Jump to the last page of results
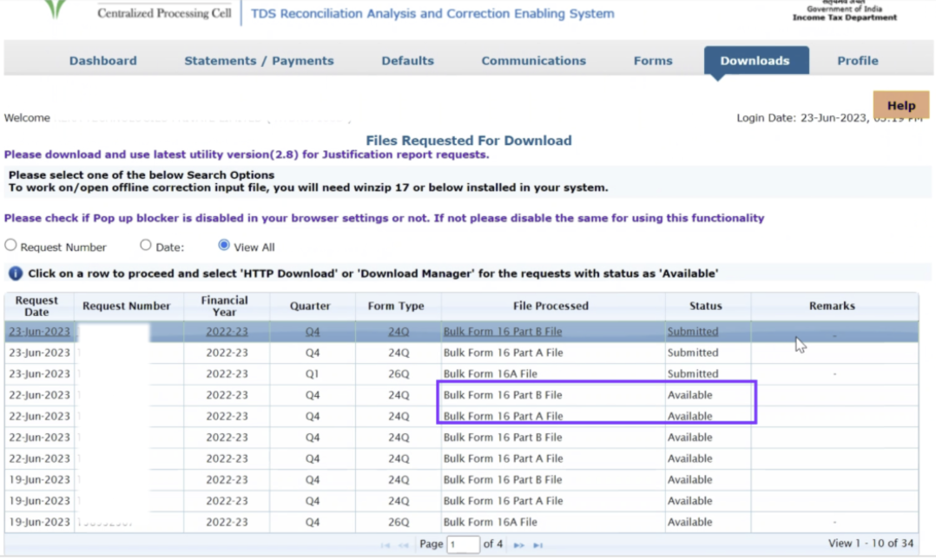 [538, 545]
